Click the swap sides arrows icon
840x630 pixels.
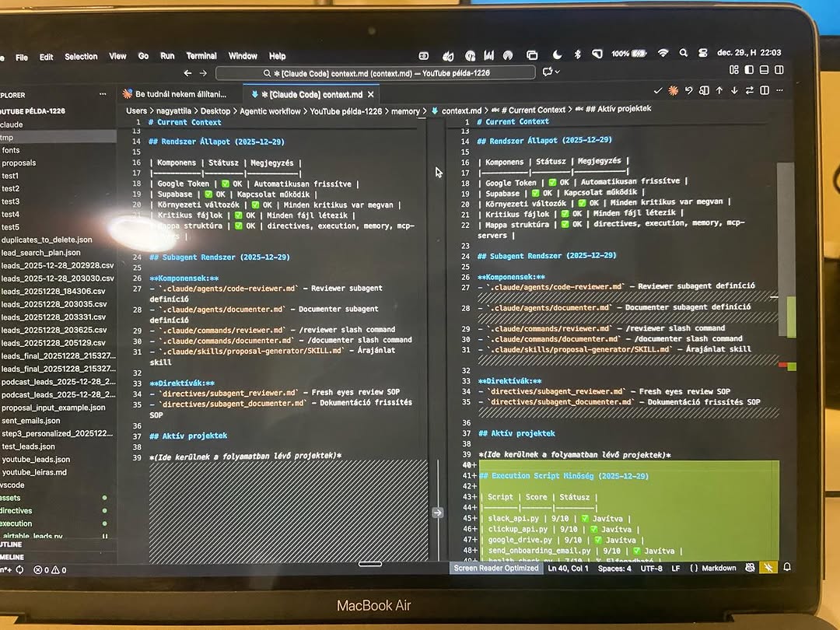(749, 91)
